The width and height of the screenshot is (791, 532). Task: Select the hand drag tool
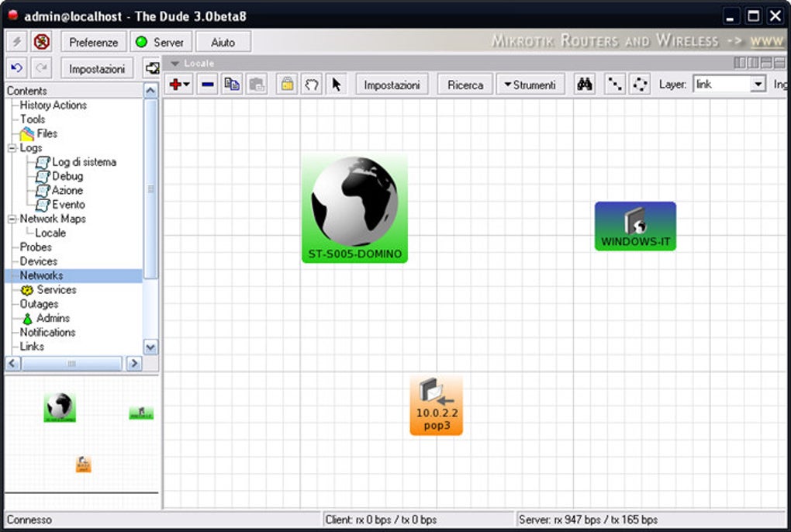(312, 85)
